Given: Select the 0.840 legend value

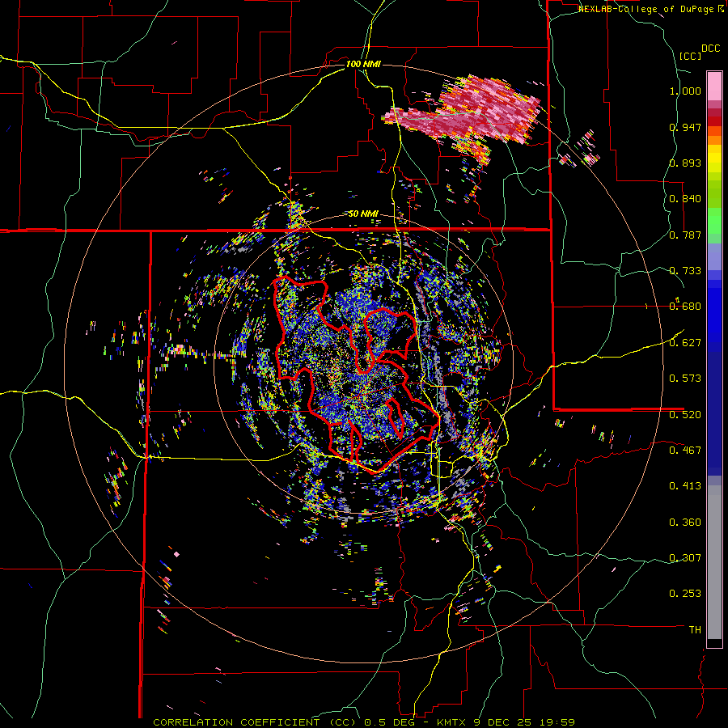Looking at the screenshot, I should click(x=685, y=199).
